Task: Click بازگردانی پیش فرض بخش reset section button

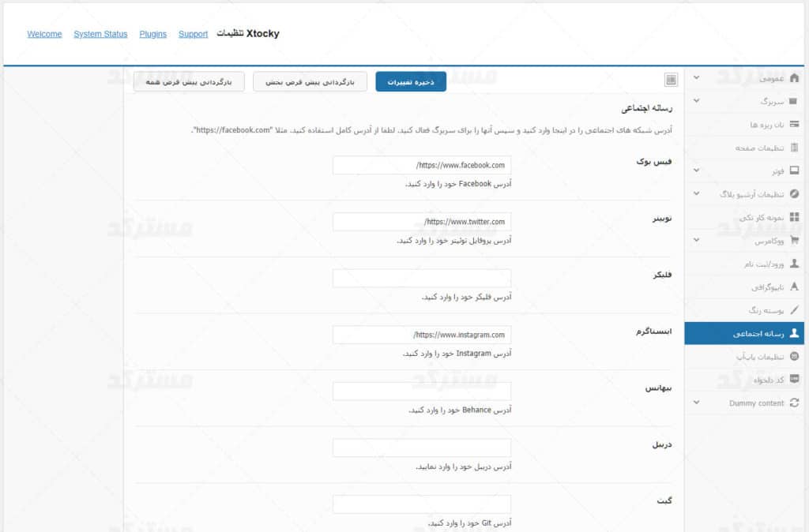Action: (x=310, y=81)
